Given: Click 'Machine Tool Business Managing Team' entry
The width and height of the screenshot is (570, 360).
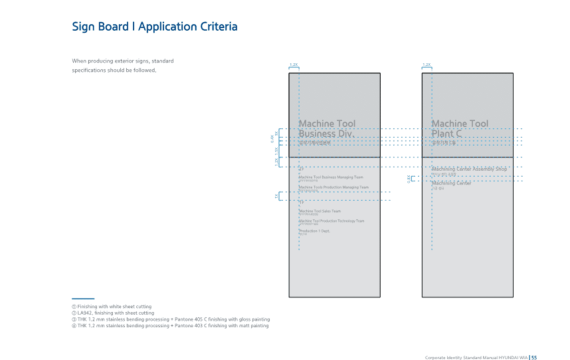Looking at the screenshot, I should tap(331, 177).
